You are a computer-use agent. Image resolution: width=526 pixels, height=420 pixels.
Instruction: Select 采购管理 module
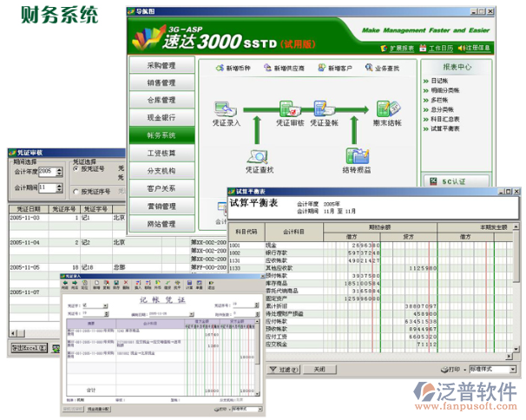coord(161,65)
